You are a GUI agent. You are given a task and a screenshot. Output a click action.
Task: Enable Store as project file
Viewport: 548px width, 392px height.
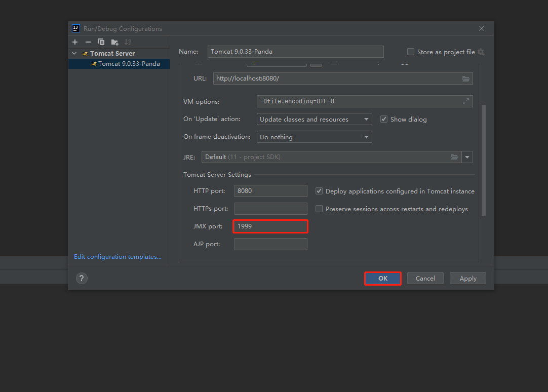[x=411, y=52]
